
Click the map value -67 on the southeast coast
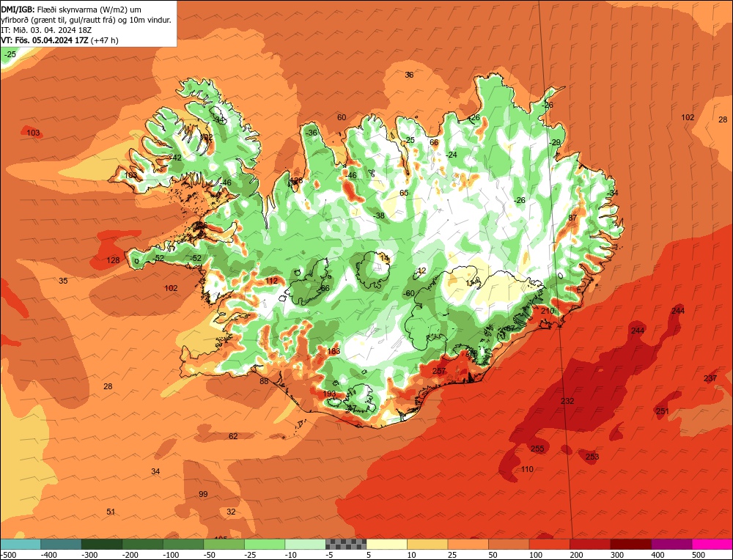click(509, 328)
